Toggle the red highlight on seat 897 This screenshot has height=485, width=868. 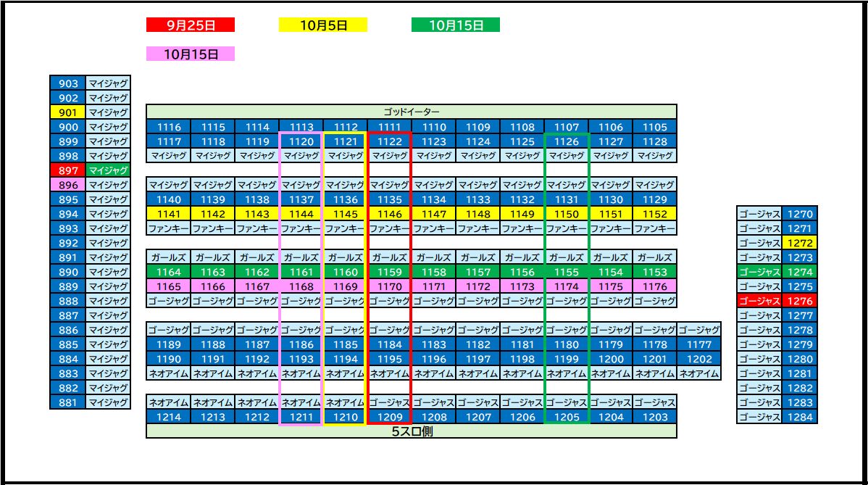pos(67,170)
